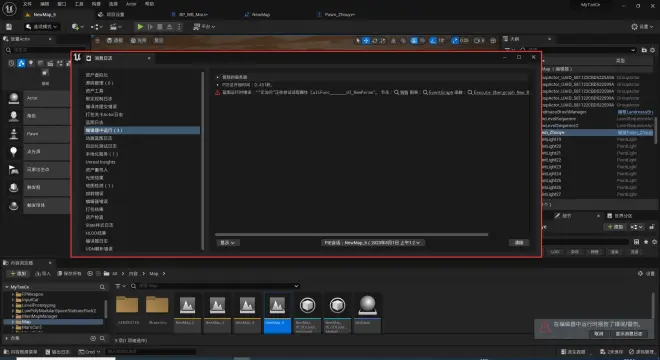Select the highlighted Pawn_Zhouye row in Outliner

tap(598, 132)
